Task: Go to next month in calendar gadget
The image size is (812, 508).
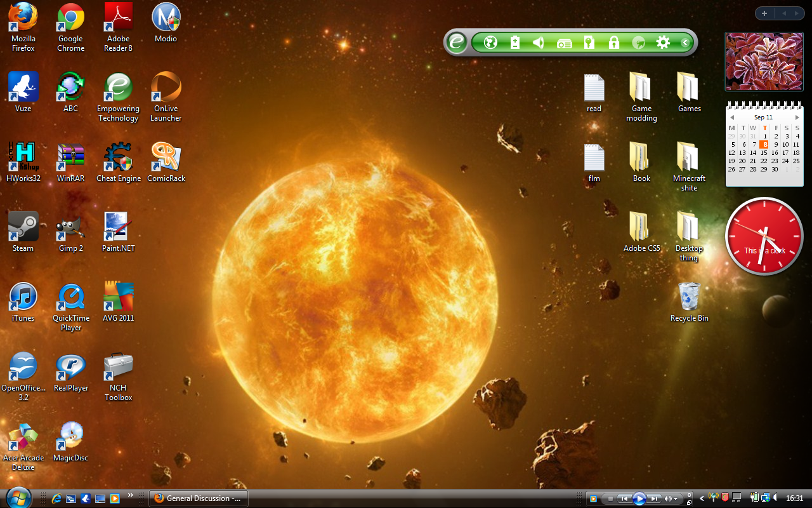Action: 797,117
